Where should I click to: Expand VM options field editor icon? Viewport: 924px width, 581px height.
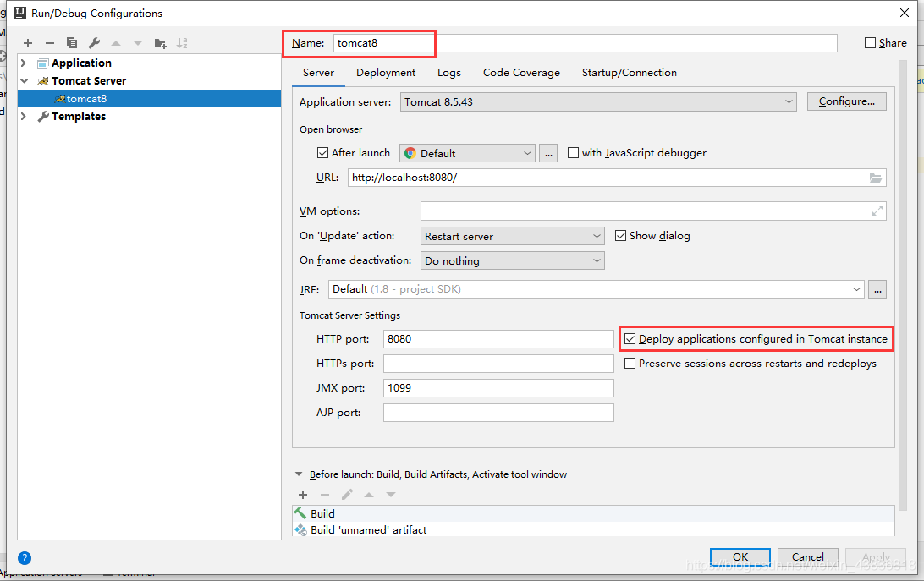pos(877,211)
